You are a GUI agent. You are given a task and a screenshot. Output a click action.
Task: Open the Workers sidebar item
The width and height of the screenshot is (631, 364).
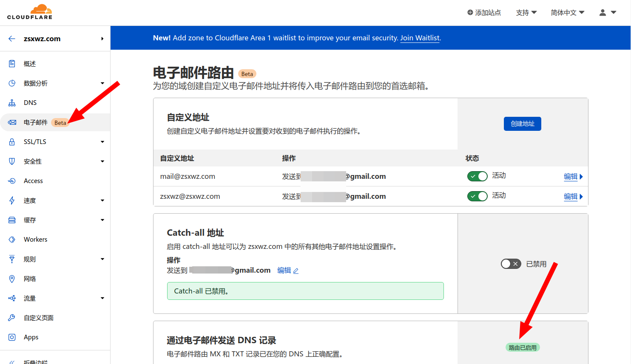point(55,240)
